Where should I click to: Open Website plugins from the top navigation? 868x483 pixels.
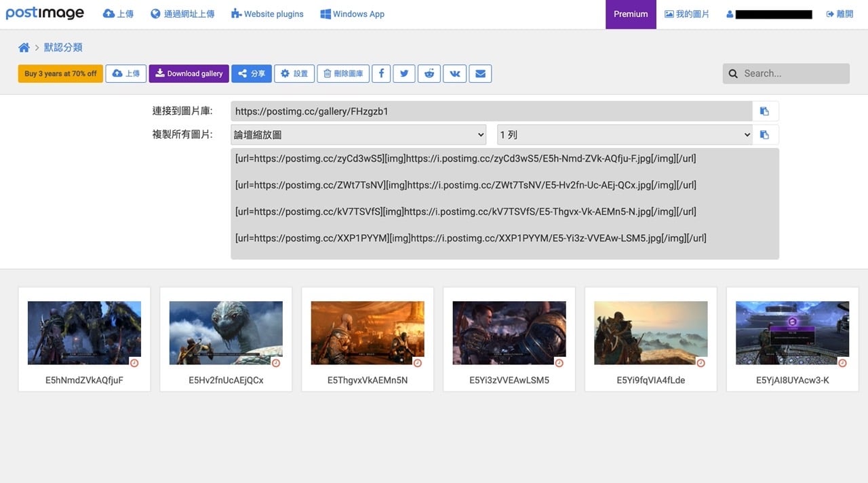click(267, 14)
